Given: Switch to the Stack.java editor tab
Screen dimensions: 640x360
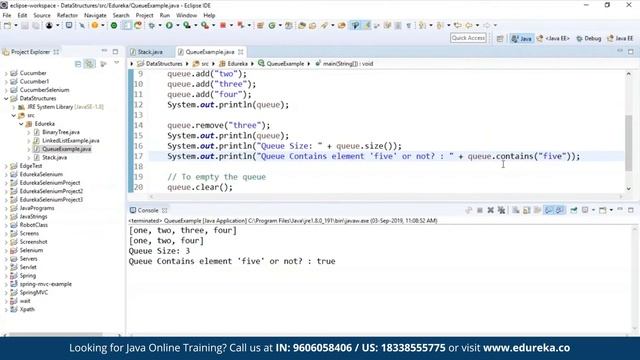Looking at the screenshot, I should coord(150,52).
